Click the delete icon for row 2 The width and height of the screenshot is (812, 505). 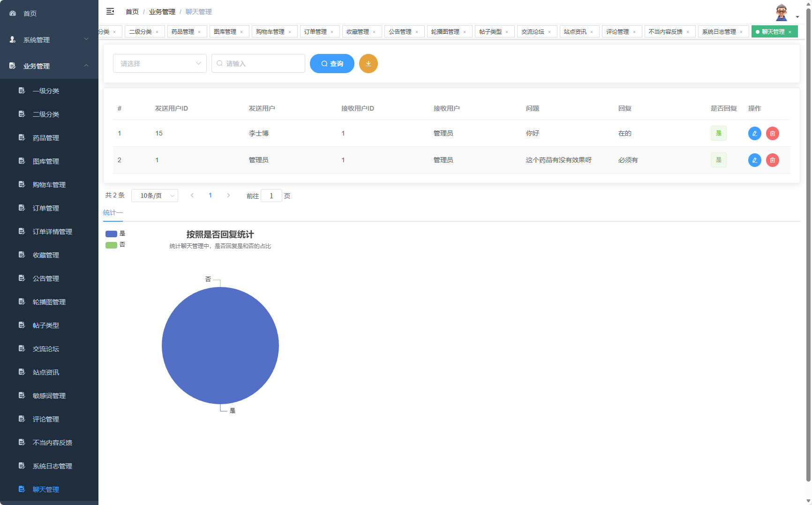(773, 160)
